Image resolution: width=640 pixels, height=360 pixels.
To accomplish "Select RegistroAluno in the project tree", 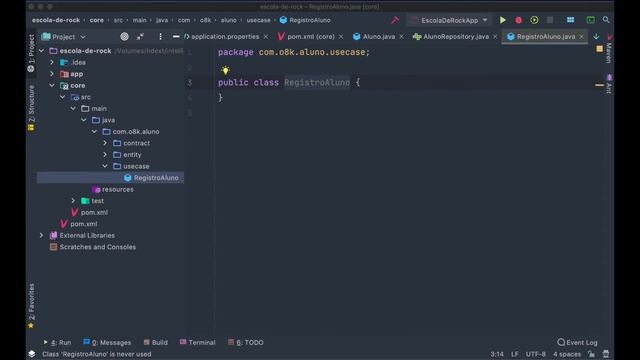I will (111, 178).
